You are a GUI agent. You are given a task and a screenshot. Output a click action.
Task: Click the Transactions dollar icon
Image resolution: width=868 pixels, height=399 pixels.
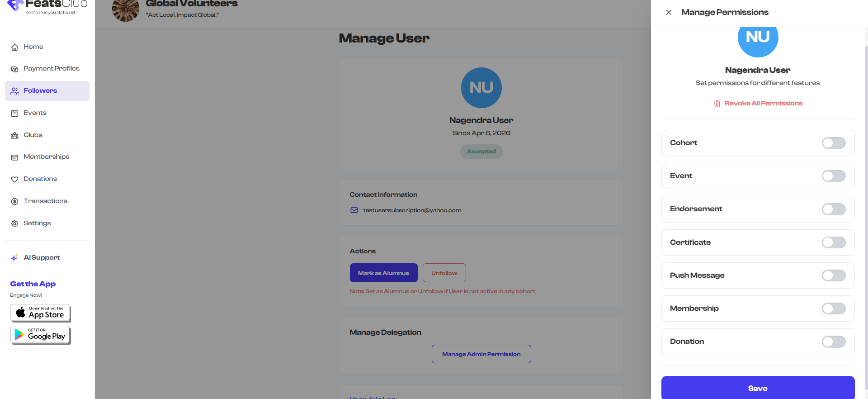coord(14,201)
